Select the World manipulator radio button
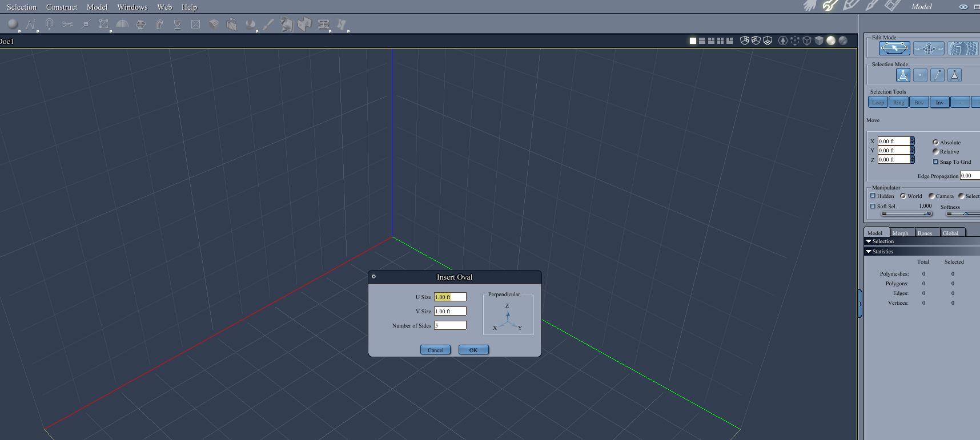 click(x=903, y=196)
